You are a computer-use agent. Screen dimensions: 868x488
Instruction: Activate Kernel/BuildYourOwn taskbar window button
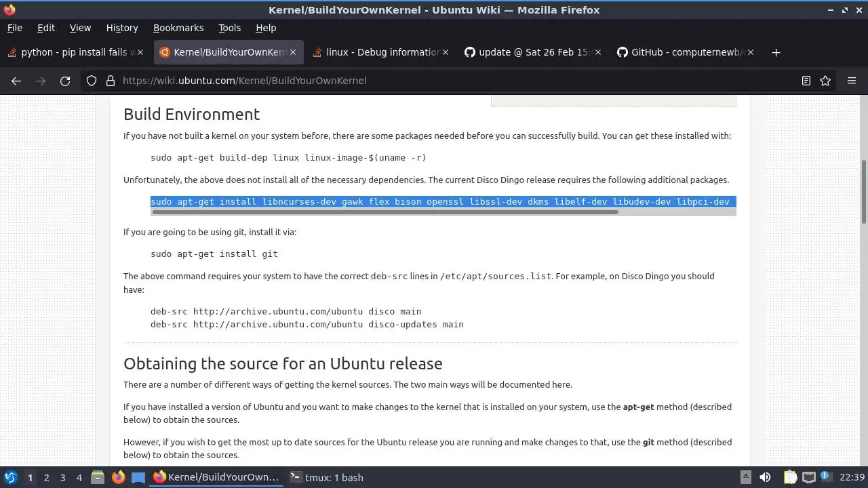(x=216, y=477)
